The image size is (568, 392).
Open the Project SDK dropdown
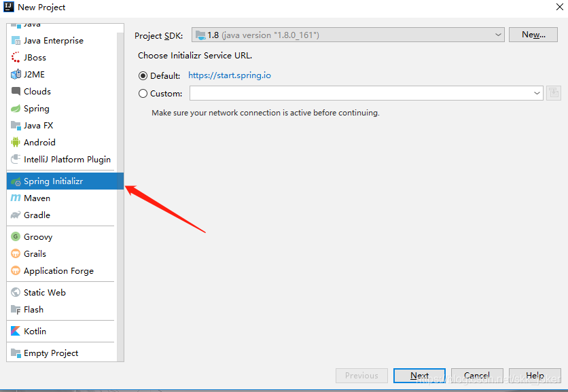(348, 35)
